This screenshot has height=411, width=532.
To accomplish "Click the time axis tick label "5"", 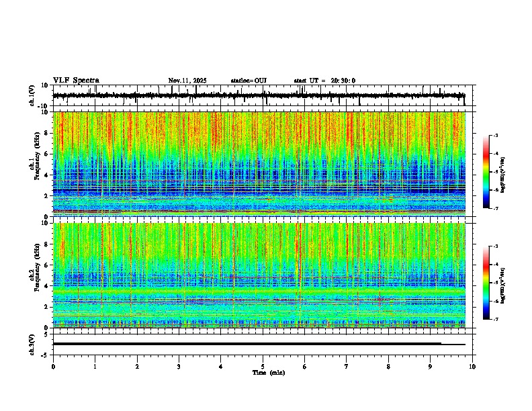I will coord(263,367).
